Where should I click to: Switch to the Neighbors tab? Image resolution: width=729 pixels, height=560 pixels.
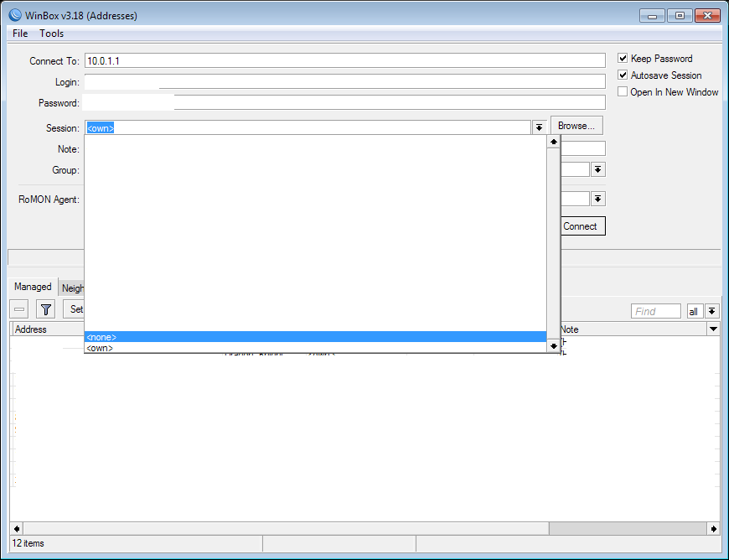(72, 288)
